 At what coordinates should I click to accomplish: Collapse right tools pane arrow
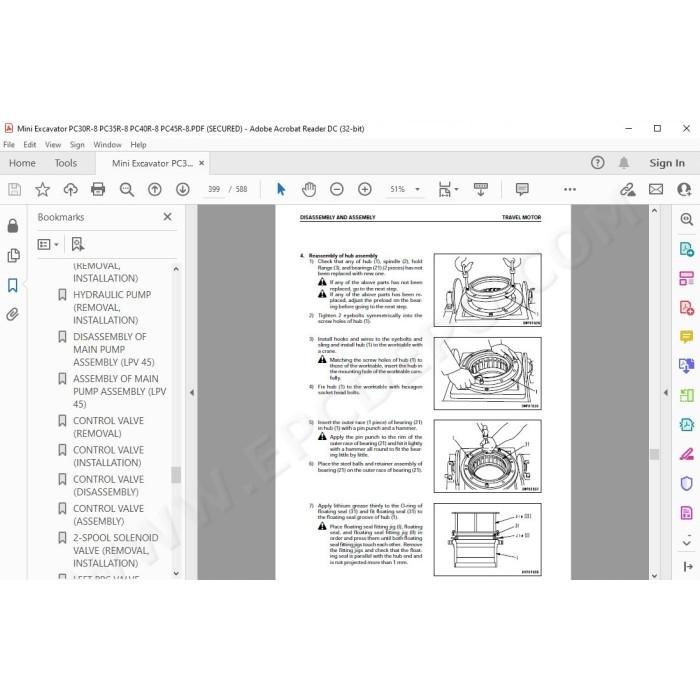point(666,392)
